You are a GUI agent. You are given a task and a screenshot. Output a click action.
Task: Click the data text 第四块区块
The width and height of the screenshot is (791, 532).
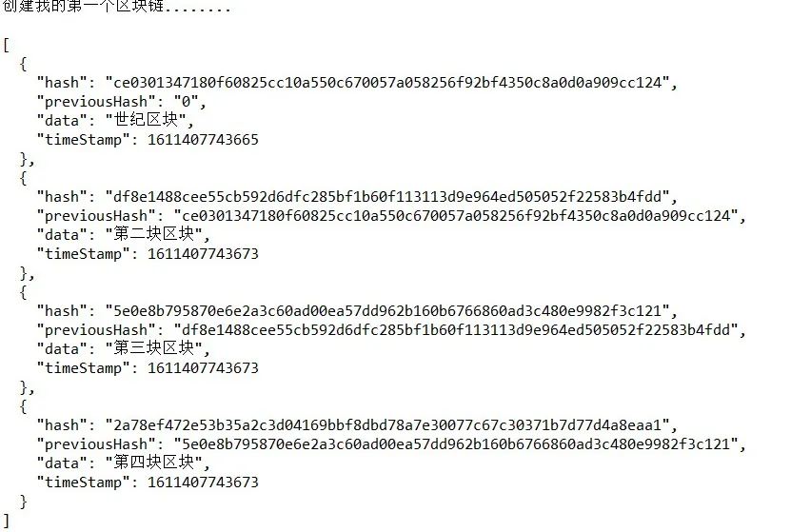[x=154, y=463]
